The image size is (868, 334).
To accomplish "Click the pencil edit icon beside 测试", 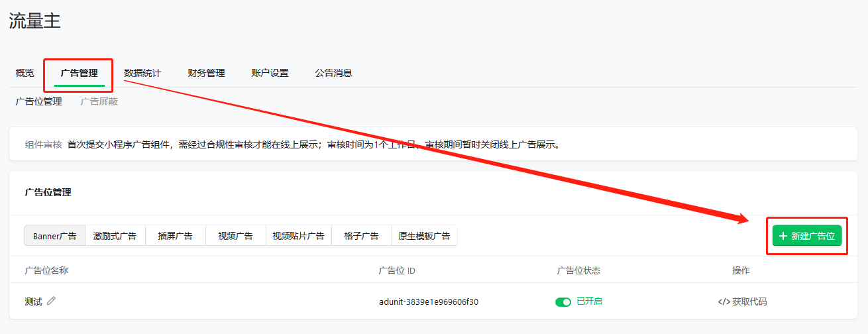I will 52,301.
